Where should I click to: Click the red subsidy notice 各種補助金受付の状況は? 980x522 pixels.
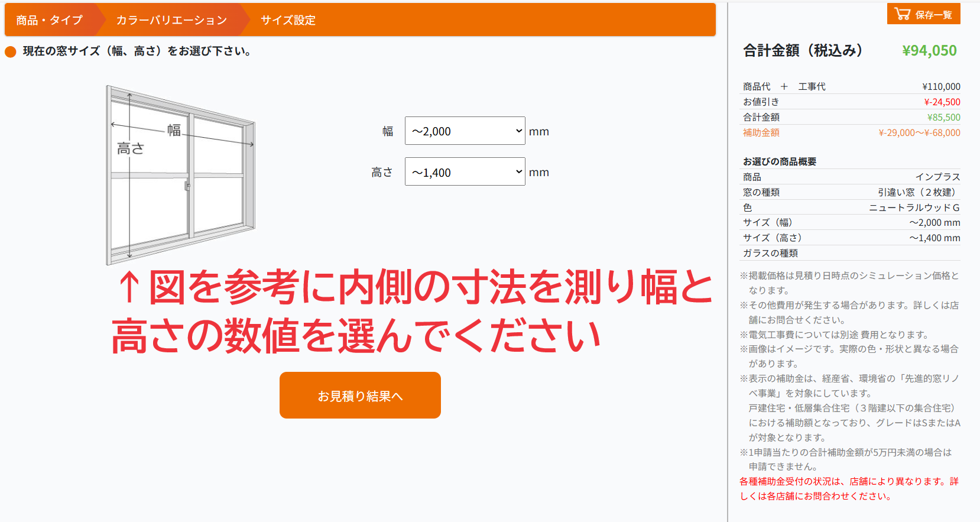(849, 489)
